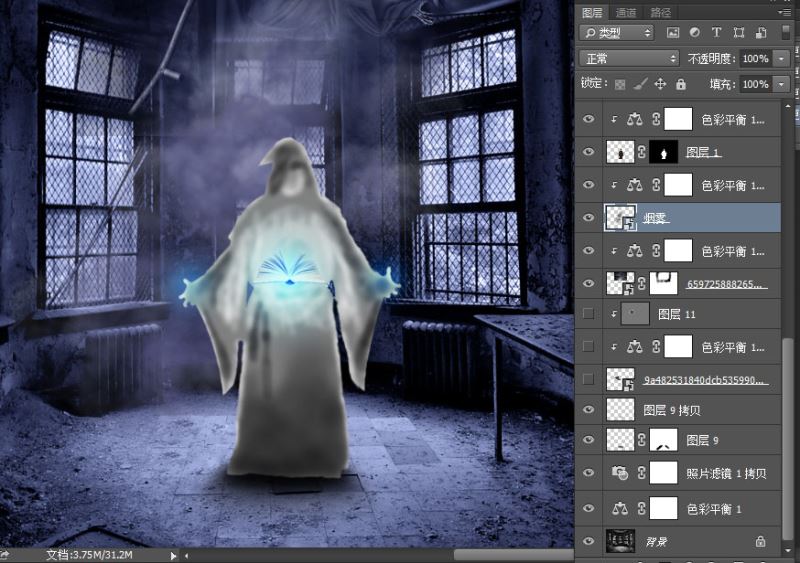Hide the 背景 layer with eye icon
This screenshot has height=563, width=800.
click(587, 541)
